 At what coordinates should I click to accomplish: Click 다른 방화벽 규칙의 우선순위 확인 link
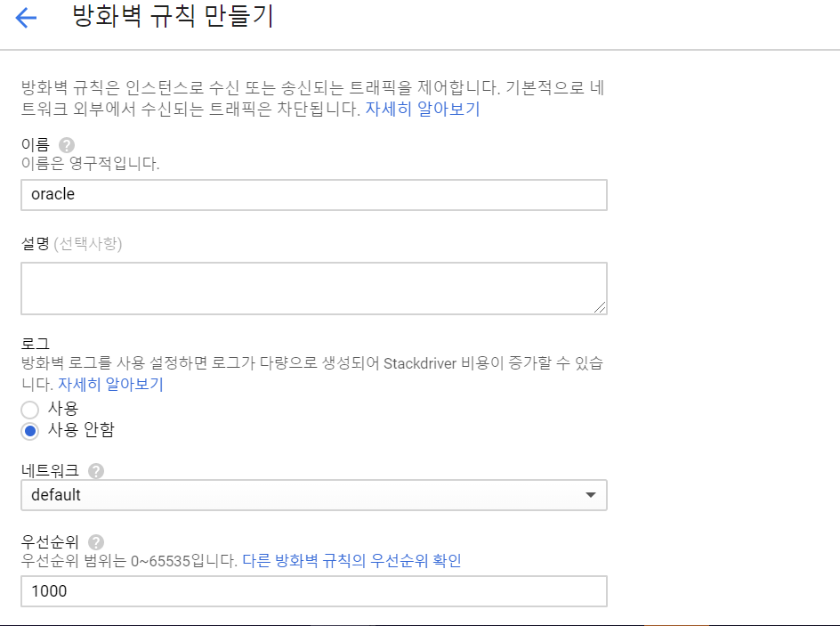pyautogui.click(x=351, y=561)
